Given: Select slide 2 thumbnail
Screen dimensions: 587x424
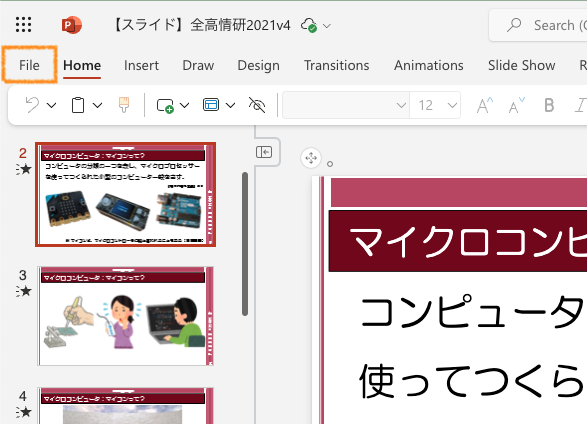Looking at the screenshot, I should [125, 194].
